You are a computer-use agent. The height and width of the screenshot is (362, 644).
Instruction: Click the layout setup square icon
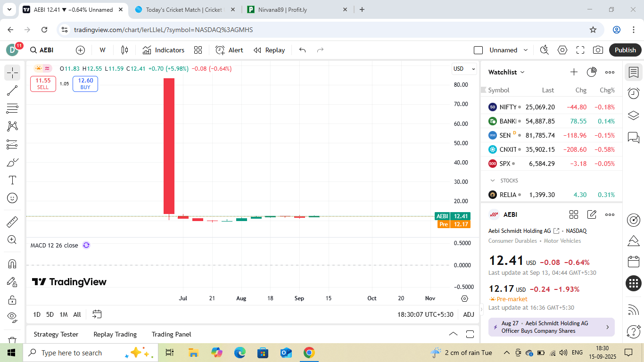click(x=478, y=50)
